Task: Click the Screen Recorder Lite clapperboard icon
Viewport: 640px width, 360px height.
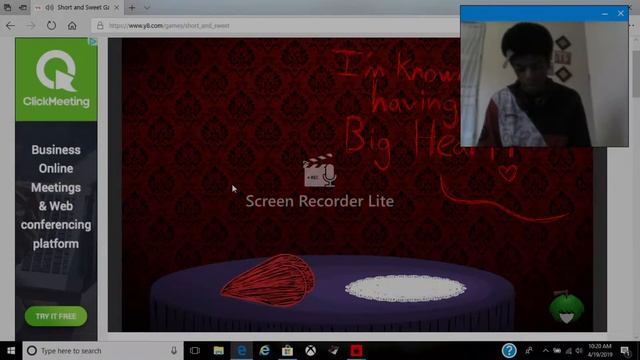Action: pyautogui.click(x=320, y=171)
